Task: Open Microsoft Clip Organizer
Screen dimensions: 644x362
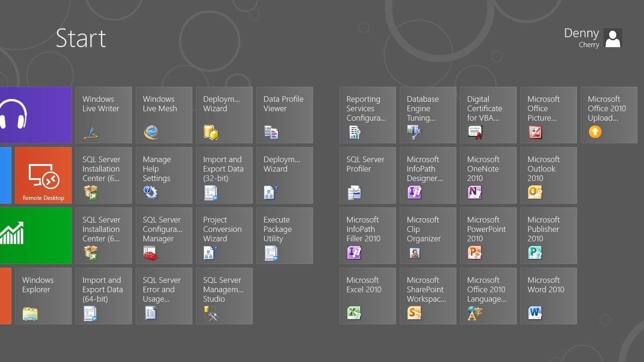Action: point(428,236)
